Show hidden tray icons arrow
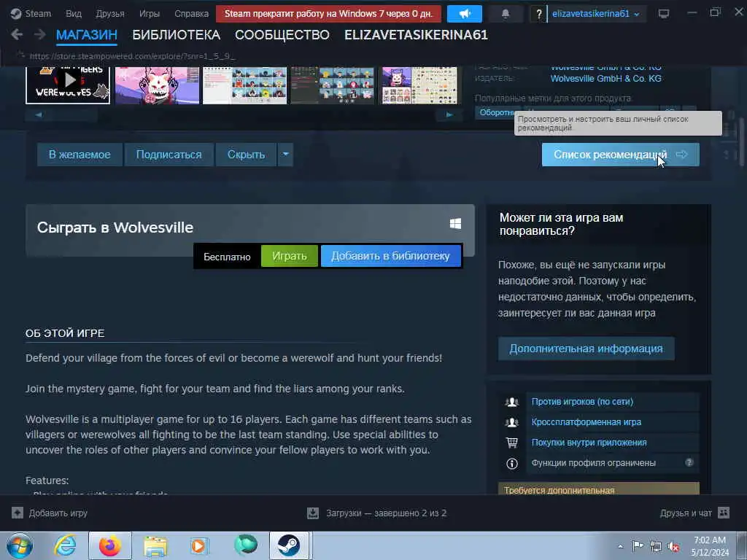This screenshot has width=747, height=560. [620, 546]
